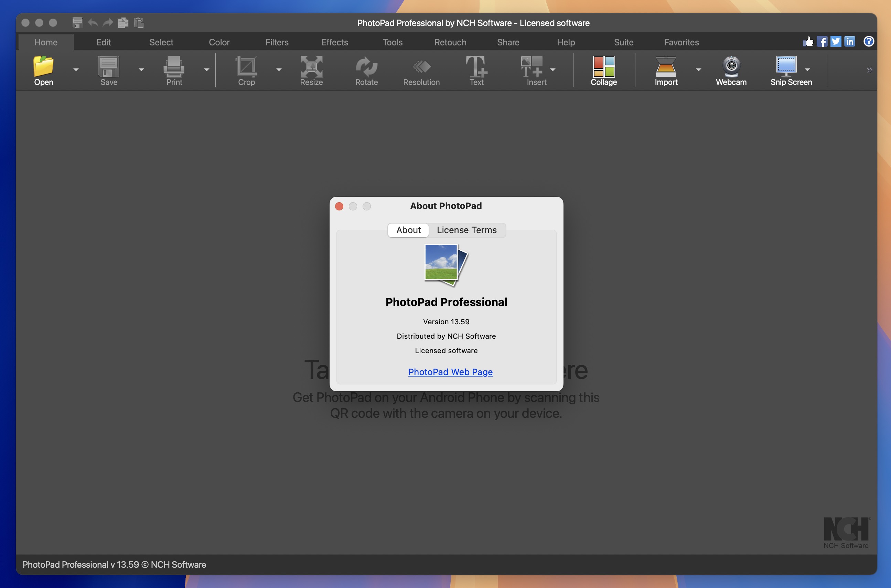Select the Home ribbon tab
891x588 pixels.
[46, 42]
